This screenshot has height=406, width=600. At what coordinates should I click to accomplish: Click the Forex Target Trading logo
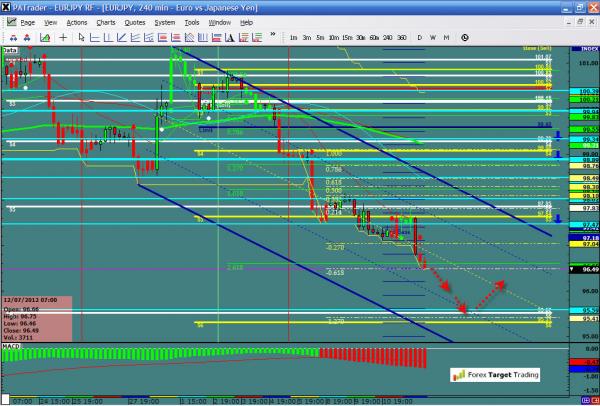(x=496, y=375)
